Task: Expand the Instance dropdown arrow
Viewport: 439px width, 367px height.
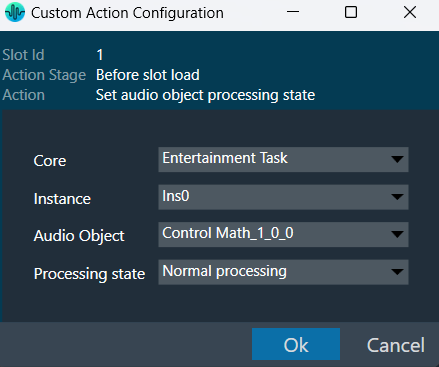Action: (x=397, y=197)
